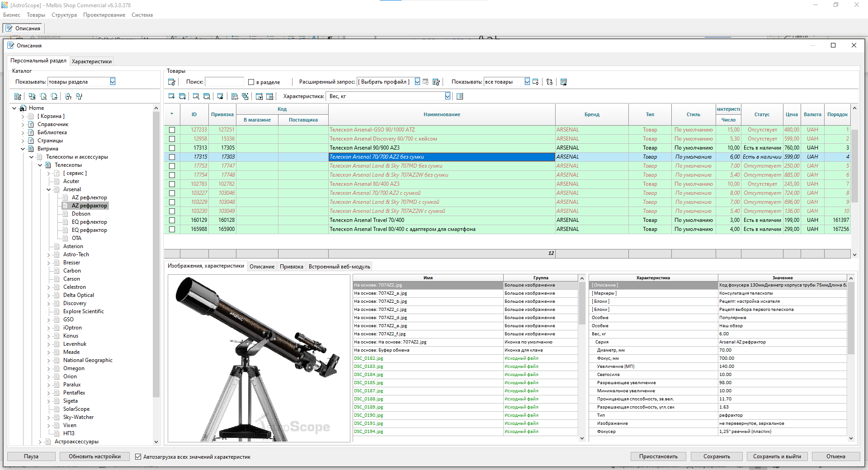The image size is (868, 470).
Task: Click the window with dropdown arrow icon
Action: click(x=259, y=96)
